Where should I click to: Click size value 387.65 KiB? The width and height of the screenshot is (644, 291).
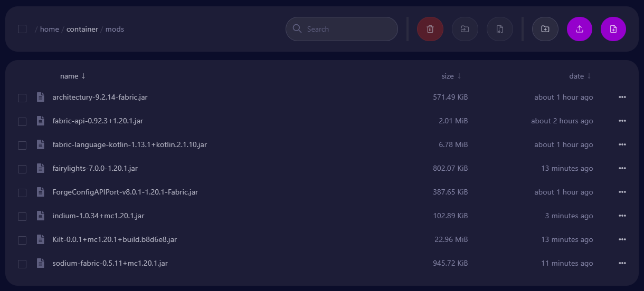(x=450, y=192)
